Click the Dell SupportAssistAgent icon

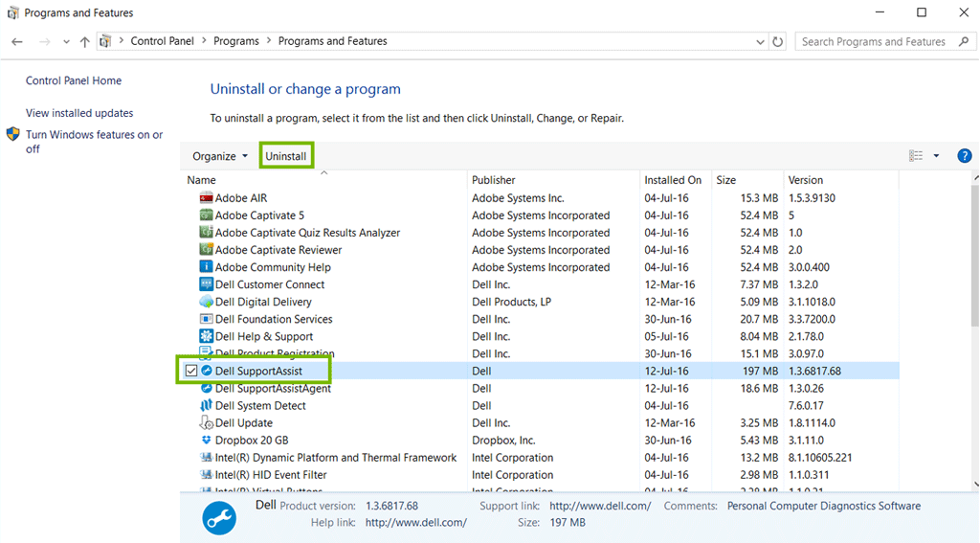[206, 388]
